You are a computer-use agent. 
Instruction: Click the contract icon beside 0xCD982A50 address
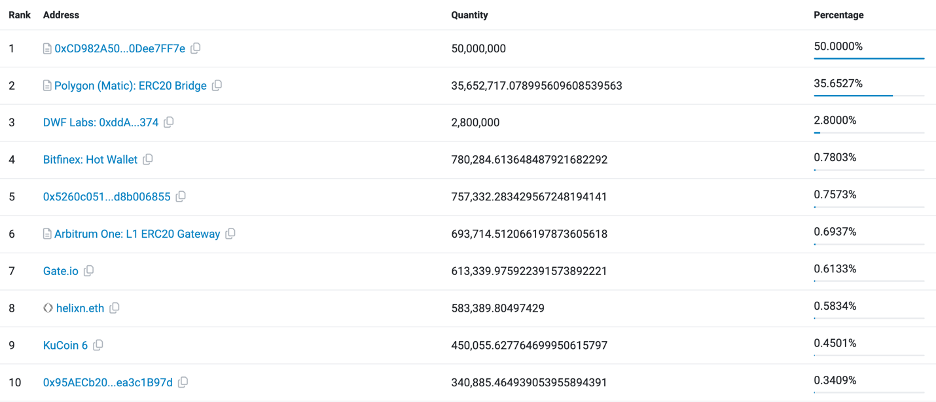[47, 48]
